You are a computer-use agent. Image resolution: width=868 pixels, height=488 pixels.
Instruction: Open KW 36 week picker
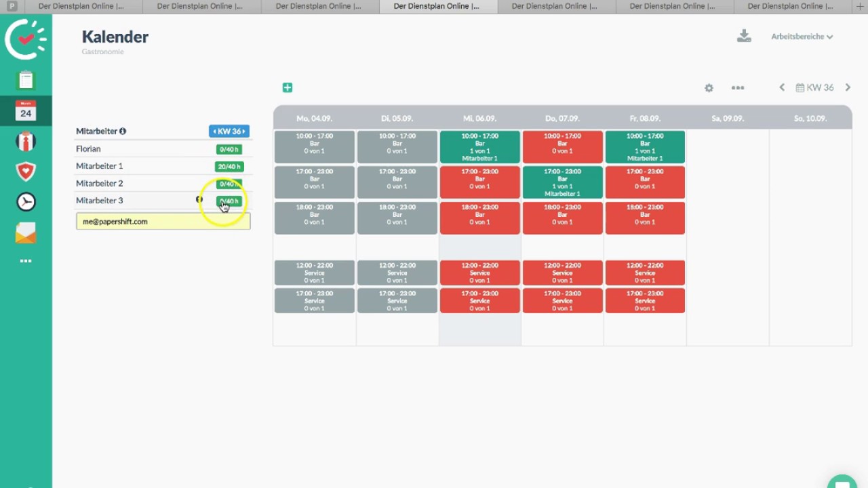[x=814, y=87]
